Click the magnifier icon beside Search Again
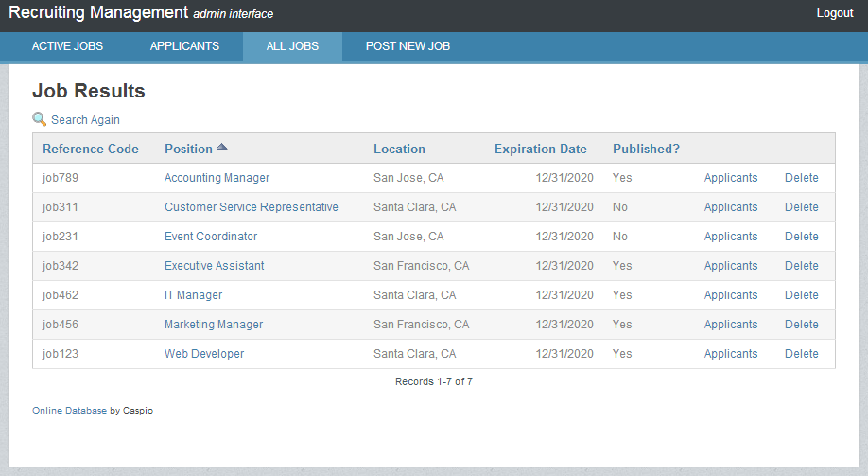Viewport: 868px width, 476px height. (39, 119)
